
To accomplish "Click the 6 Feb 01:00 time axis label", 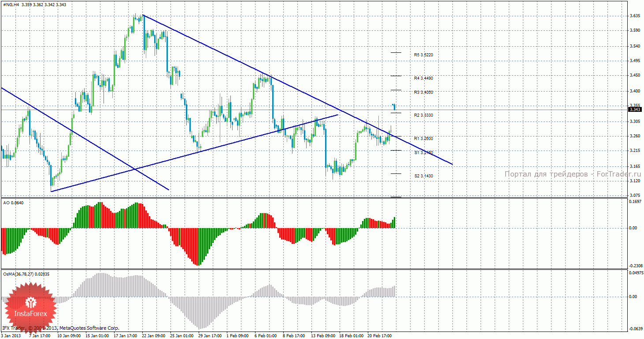I will 265,335.
